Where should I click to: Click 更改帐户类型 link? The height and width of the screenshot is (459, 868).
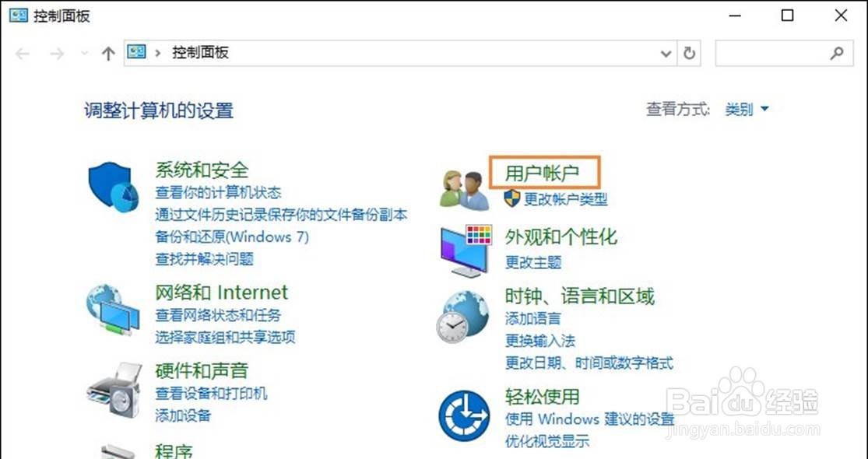565,199
